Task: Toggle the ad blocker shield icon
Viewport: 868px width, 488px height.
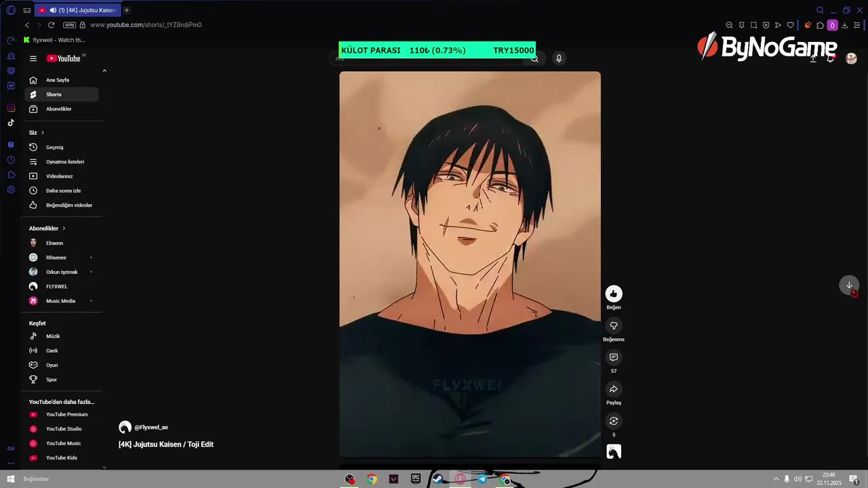Action: pos(766,25)
